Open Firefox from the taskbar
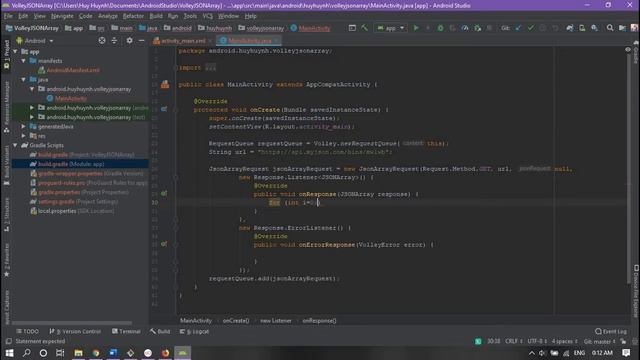Viewport: 640px width, 360px height. pos(165,353)
